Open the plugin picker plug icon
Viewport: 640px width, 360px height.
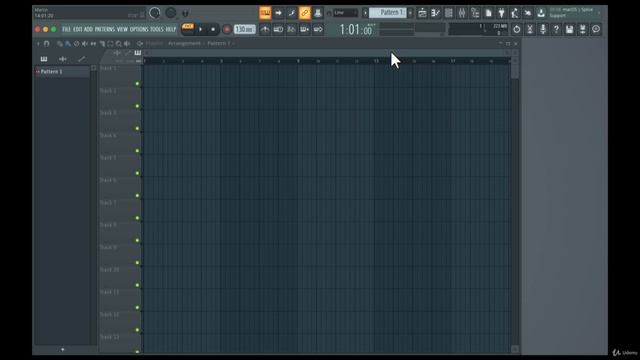tap(502, 13)
